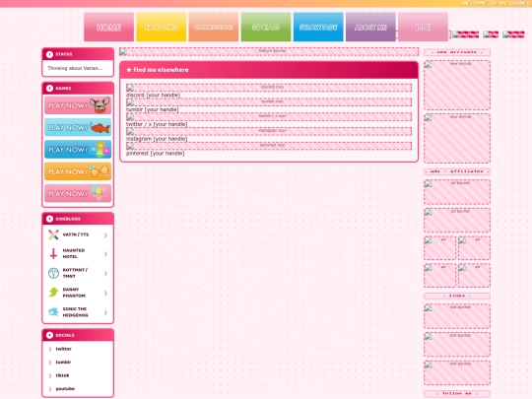Expand the Haunted Hotel sideblog chevron

pyautogui.click(x=105, y=254)
